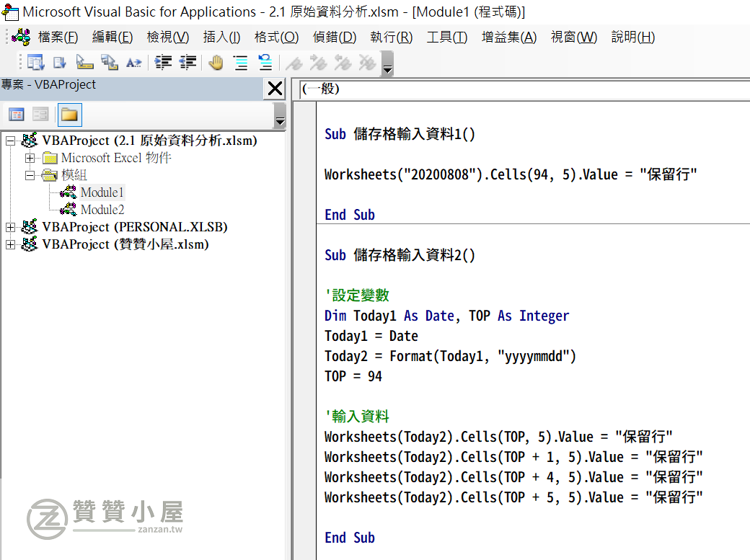Select the 模組 folder row
The image size is (750, 560).
(74, 175)
